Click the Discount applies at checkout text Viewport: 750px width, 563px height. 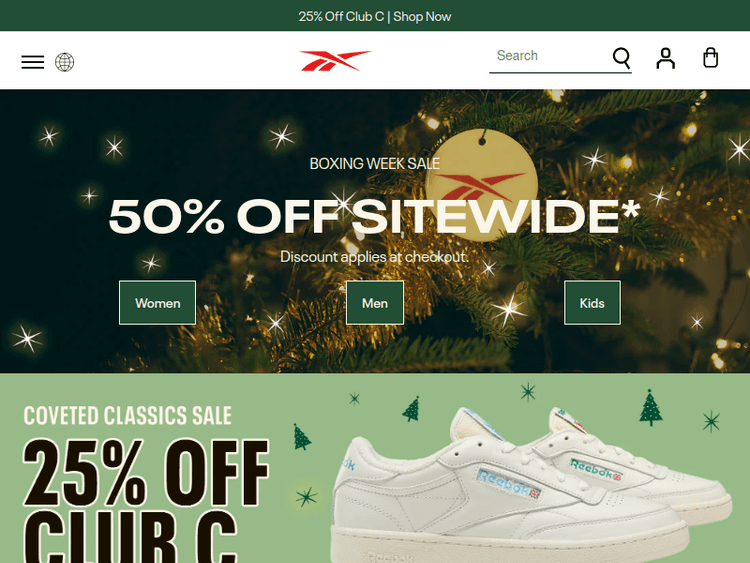pos(374,257)
